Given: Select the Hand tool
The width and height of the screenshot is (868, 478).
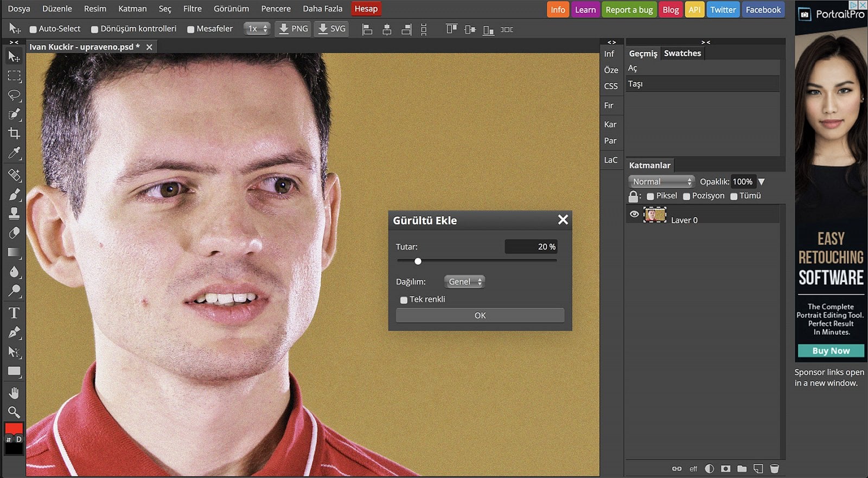Looking at the screenshot, I should tap(14, 392).
